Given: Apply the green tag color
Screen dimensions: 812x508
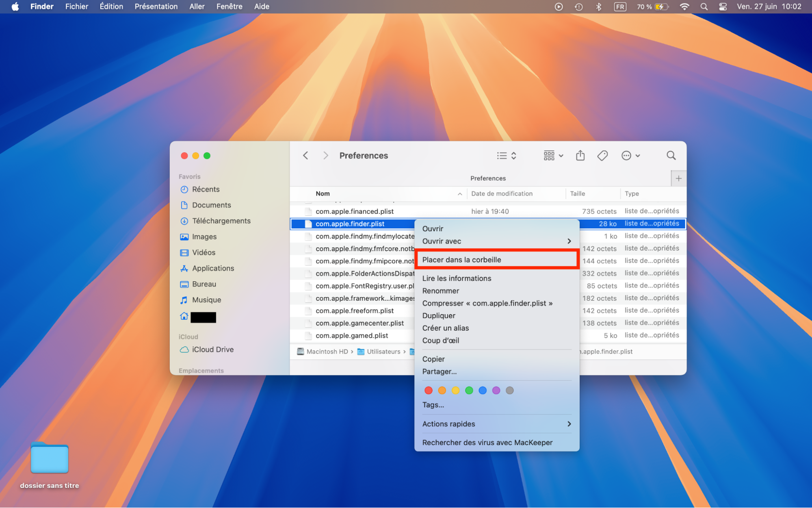Looking at the screenshot, I should [469, 390].
